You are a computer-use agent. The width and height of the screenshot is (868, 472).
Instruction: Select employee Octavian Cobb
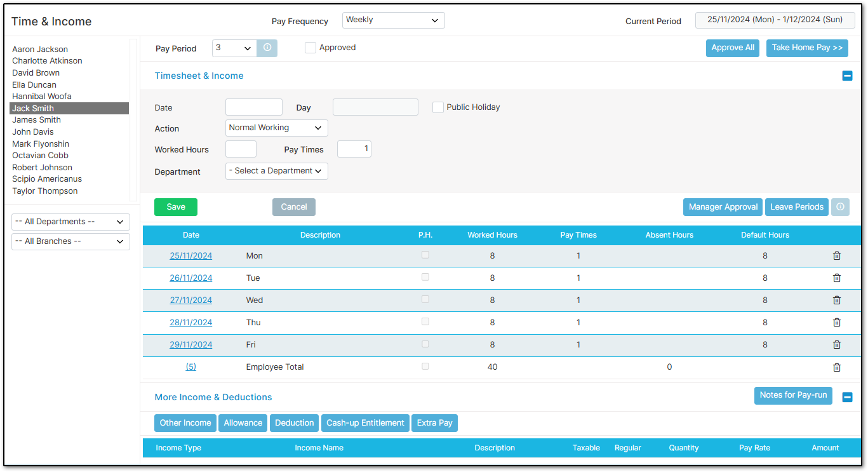(x=40, y=156)
